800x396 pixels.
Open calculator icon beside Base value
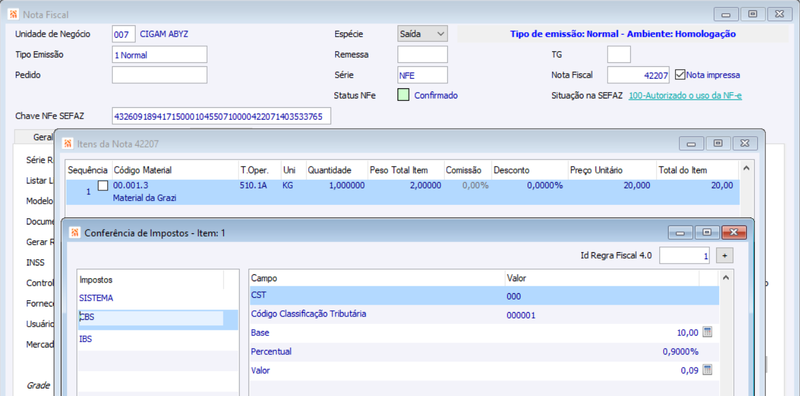tap(707, 333)
